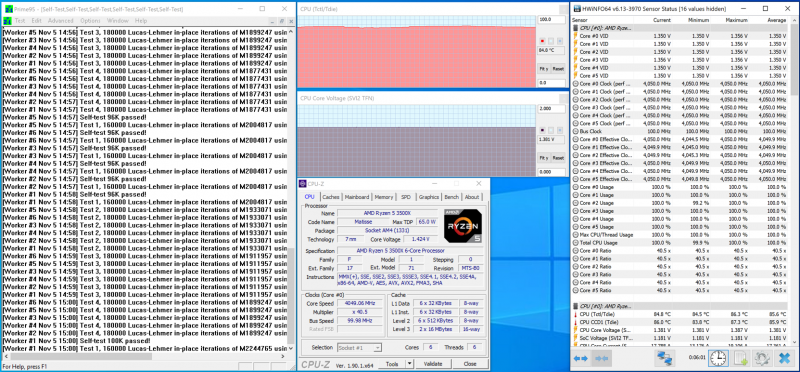
Task: Open HWiNFO sensor settings gear icon
Action: [762, 359]
